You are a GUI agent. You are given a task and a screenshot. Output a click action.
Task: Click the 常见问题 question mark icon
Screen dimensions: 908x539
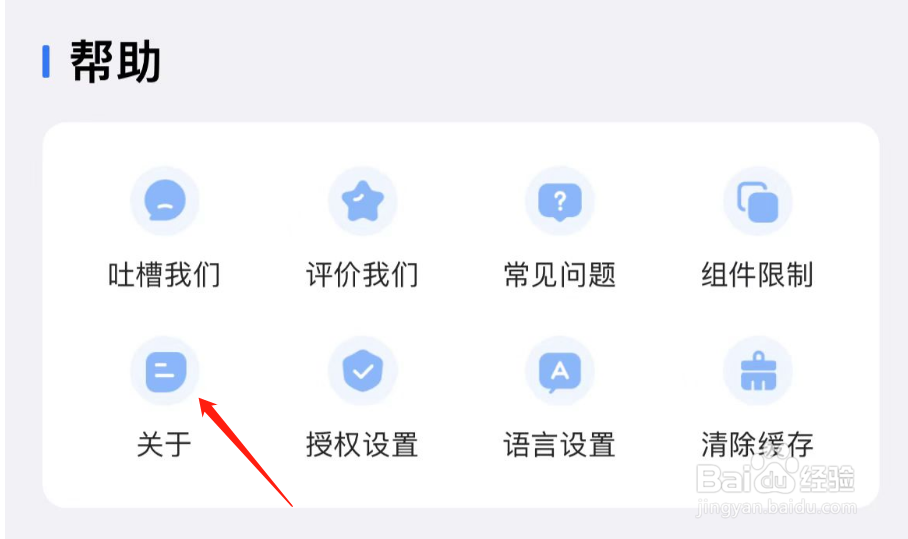(559, 201)
